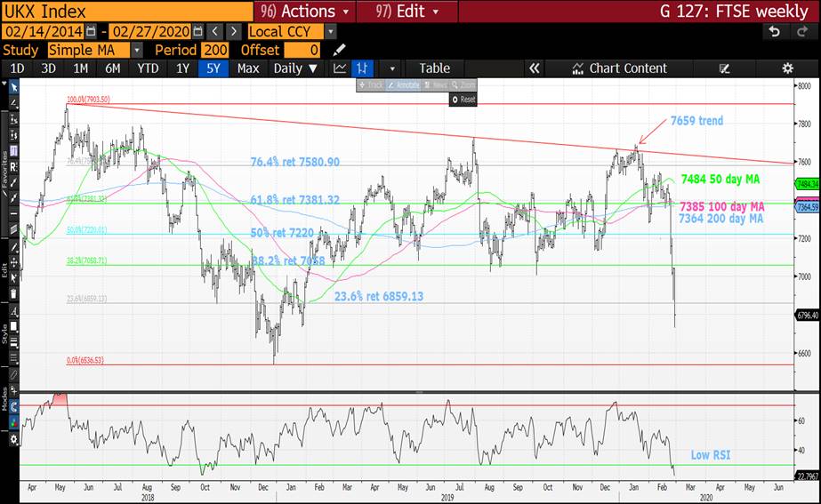Select the parallel channel drawing tool

[14, 229]
